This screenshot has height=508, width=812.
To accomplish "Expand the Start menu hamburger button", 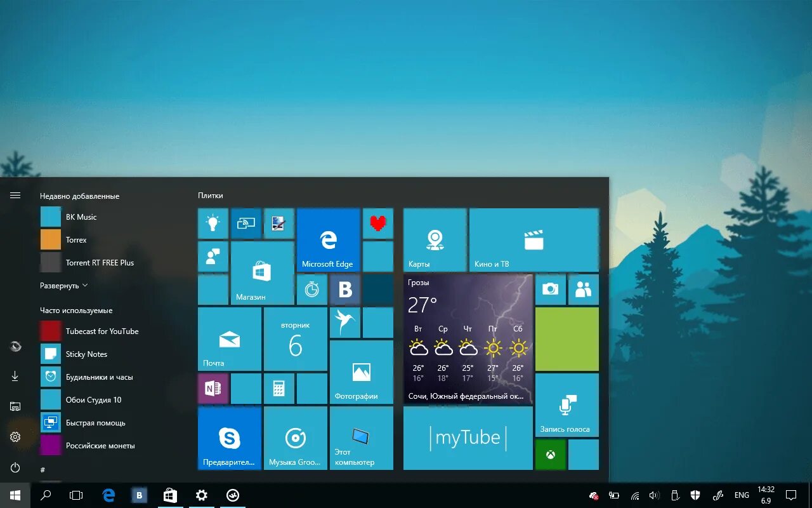I will (15, 196).
